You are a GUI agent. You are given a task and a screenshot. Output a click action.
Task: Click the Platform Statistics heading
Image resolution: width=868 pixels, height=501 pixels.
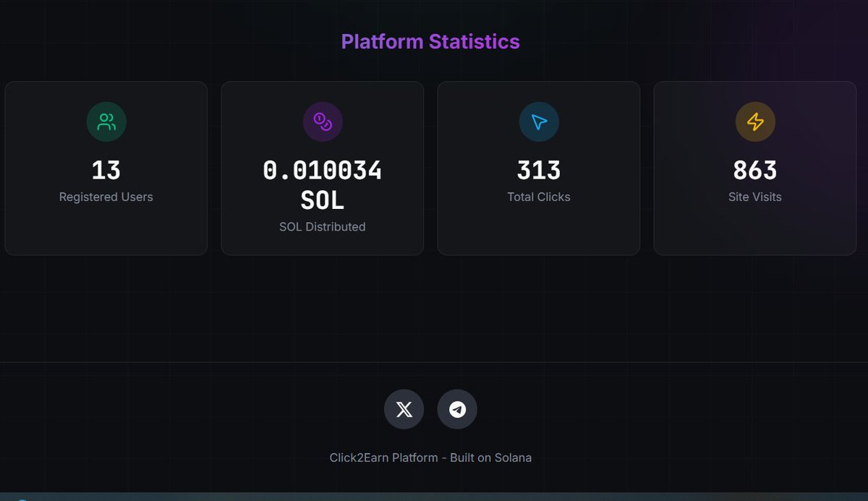pyautogui.click(x=431, y=41)
